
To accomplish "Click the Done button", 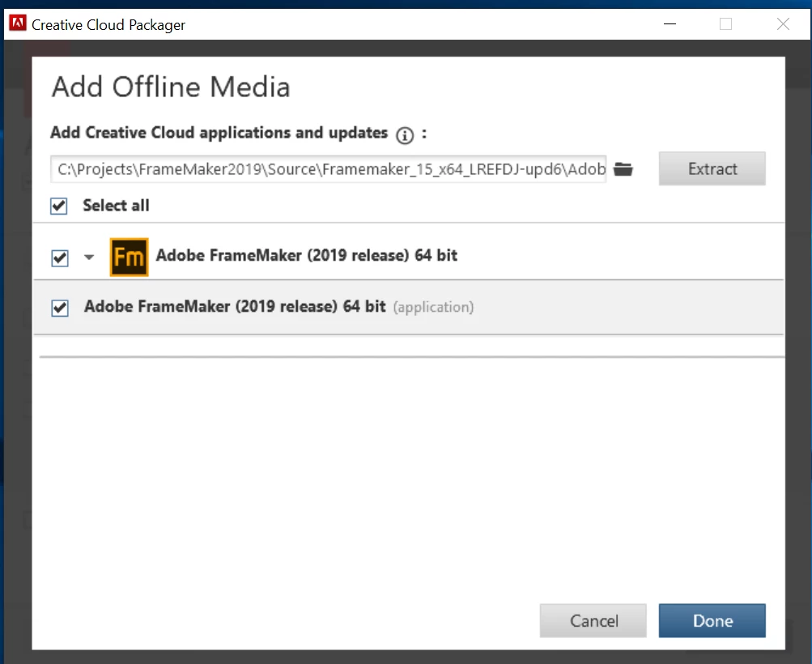I will click(712, 620).
